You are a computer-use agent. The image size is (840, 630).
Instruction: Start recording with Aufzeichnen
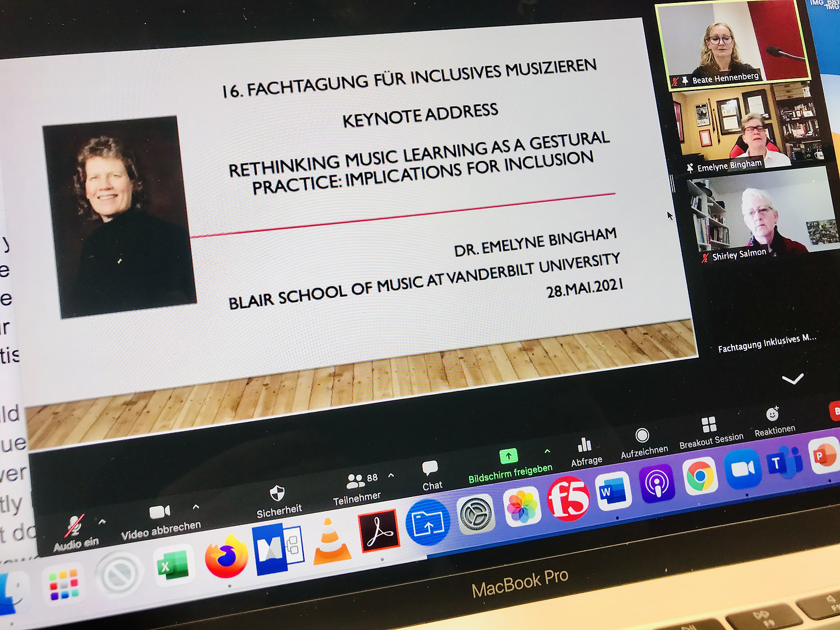(642, 436)
